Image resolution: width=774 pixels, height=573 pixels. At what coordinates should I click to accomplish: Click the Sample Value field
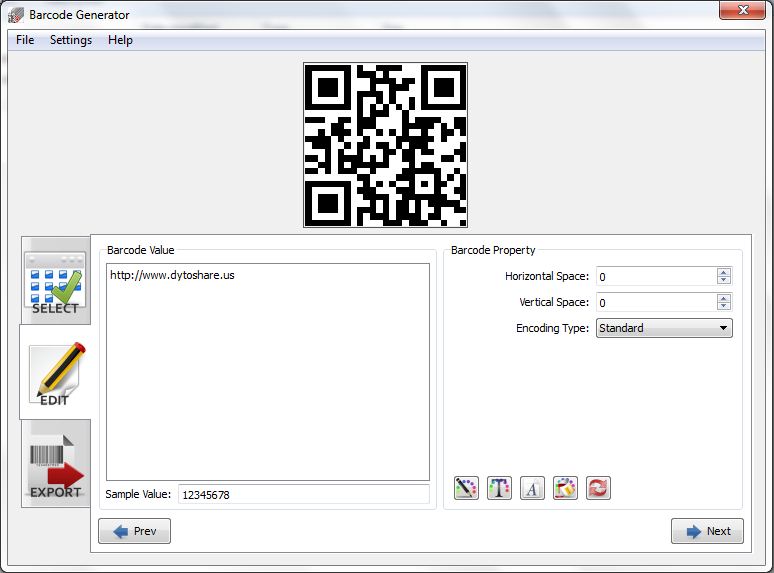click(x=304, y=495)
